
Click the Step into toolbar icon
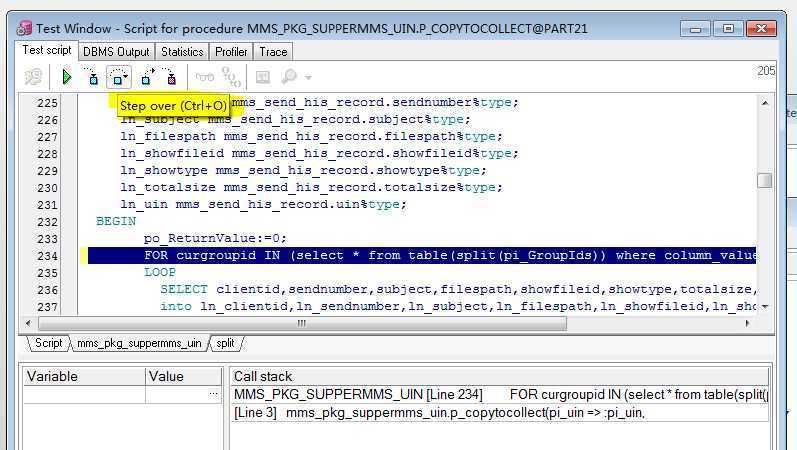coord(92,77)
